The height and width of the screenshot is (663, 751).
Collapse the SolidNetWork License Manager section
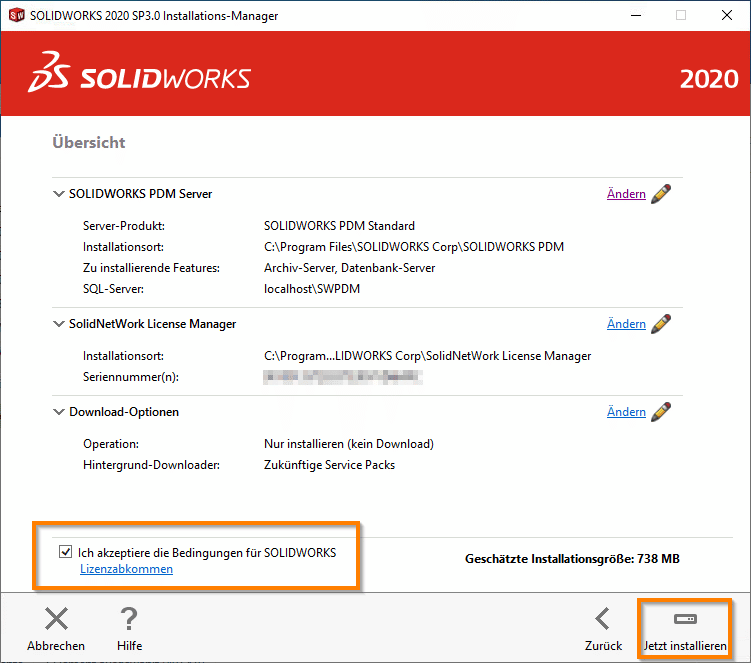tap(58, 324)
